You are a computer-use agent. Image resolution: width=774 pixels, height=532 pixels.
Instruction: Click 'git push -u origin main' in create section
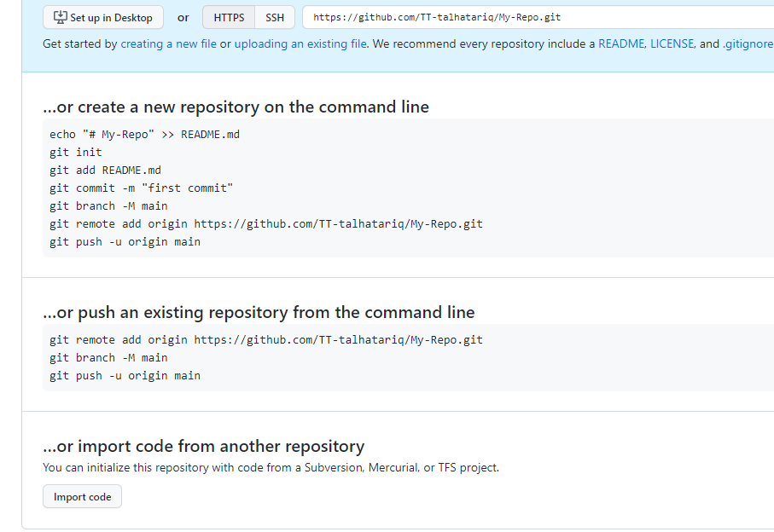[x=125, y=241]
